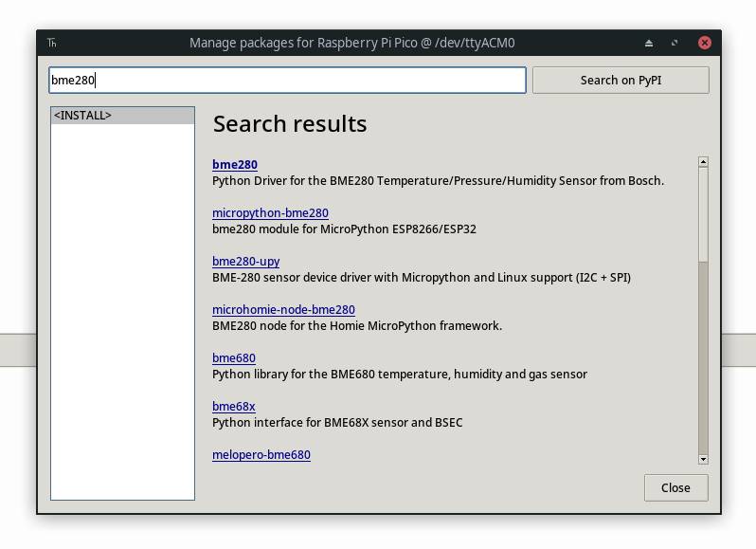
Task: Select the <INSTALL> list entry
Action: click(122, 116)
